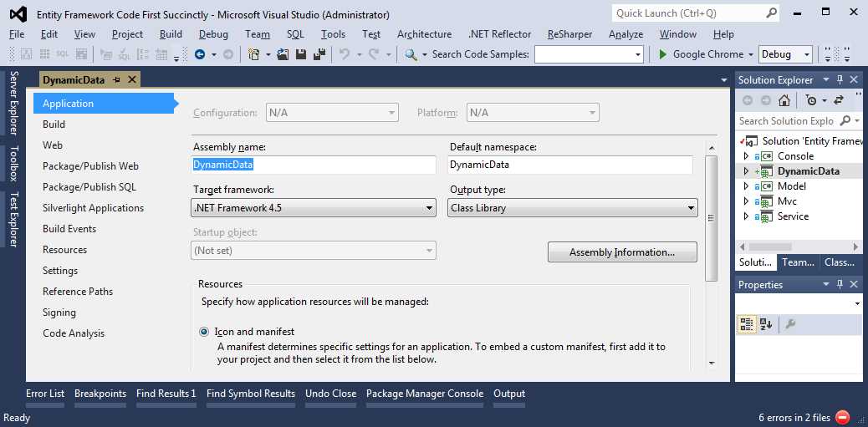Open the Target framework dropdown
Image resolution: width=868 pixels, height=427 pixels.
(429, 208)
